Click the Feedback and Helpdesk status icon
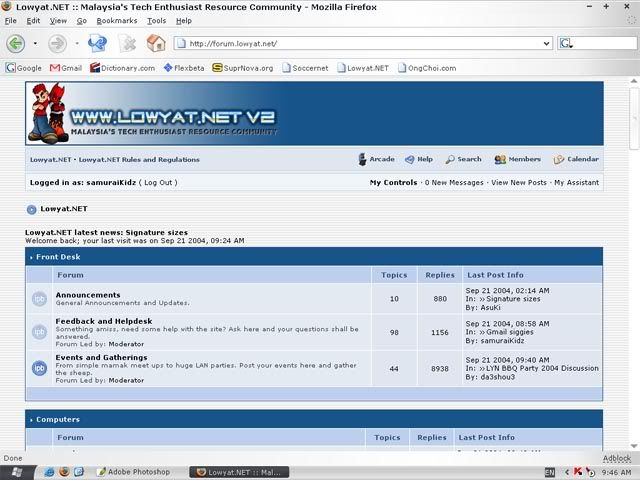This screenshot has height=480, width=640. pyautogui.click(x=40, y=332)
